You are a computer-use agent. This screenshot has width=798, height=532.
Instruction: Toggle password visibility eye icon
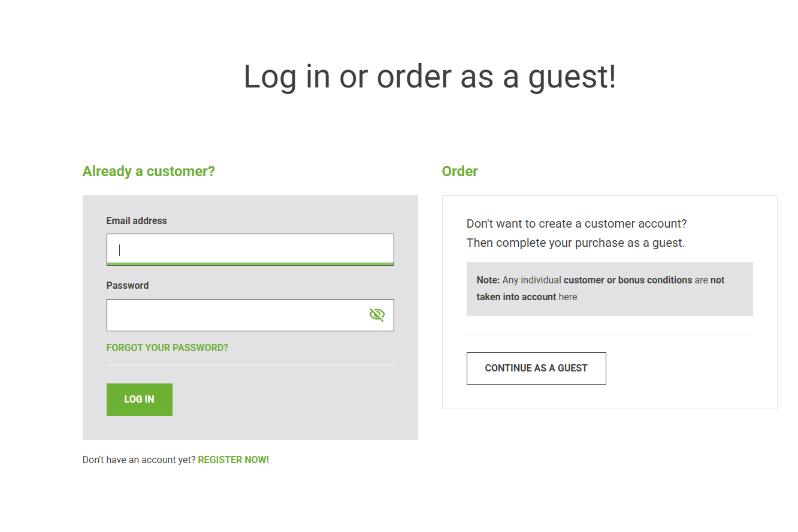pos(377,315)
